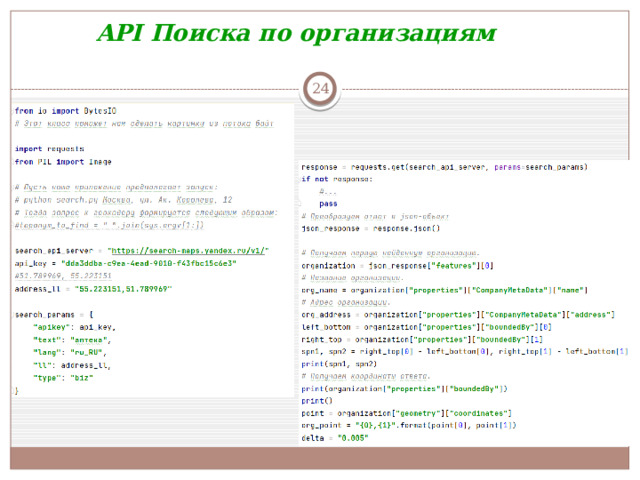Click the "pass" statement
This screenshot has width=640, height=480.
pos(328,204)
